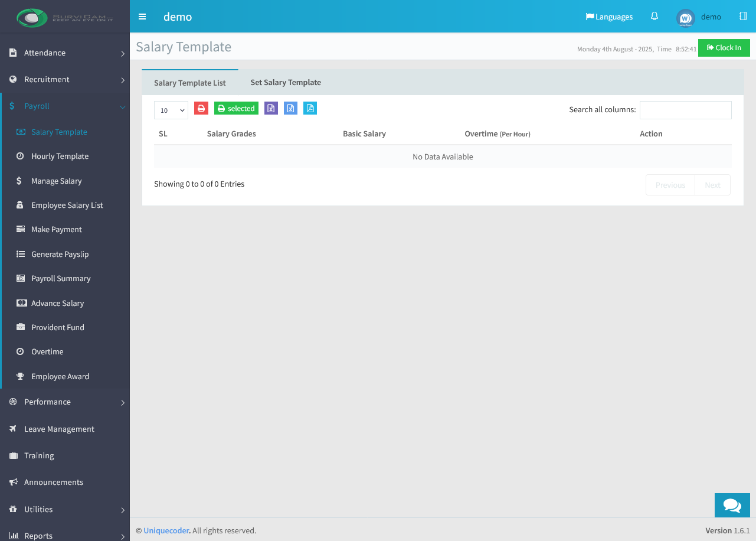
Task: Click the cyan PDF export icon
Action: pos(310,108)
